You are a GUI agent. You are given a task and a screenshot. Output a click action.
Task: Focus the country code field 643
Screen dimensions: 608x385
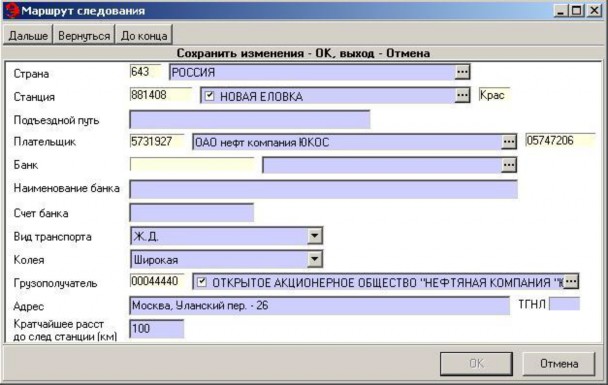[145, 72]
